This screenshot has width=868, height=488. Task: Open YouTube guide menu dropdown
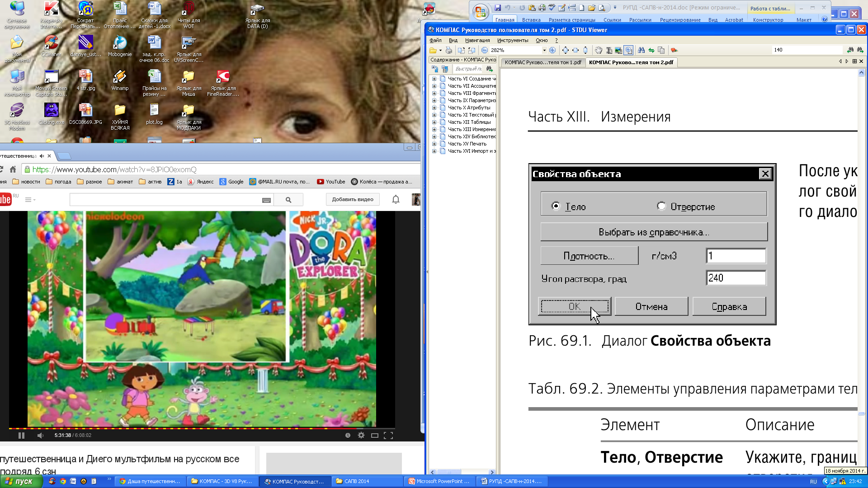click(x=30, y=200)
